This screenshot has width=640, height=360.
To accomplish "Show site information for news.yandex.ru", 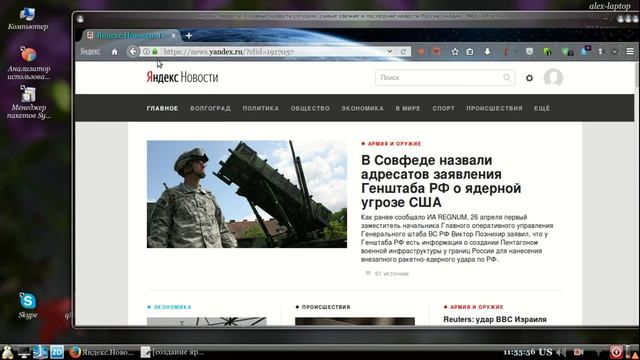I will pyautogui.click(x=146, y=52).
